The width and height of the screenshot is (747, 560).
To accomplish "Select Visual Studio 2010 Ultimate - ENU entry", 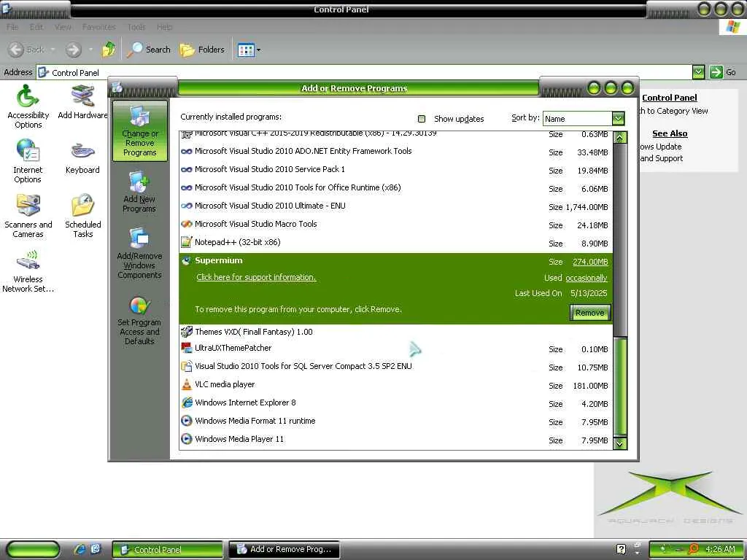I will tap(396, 206).
